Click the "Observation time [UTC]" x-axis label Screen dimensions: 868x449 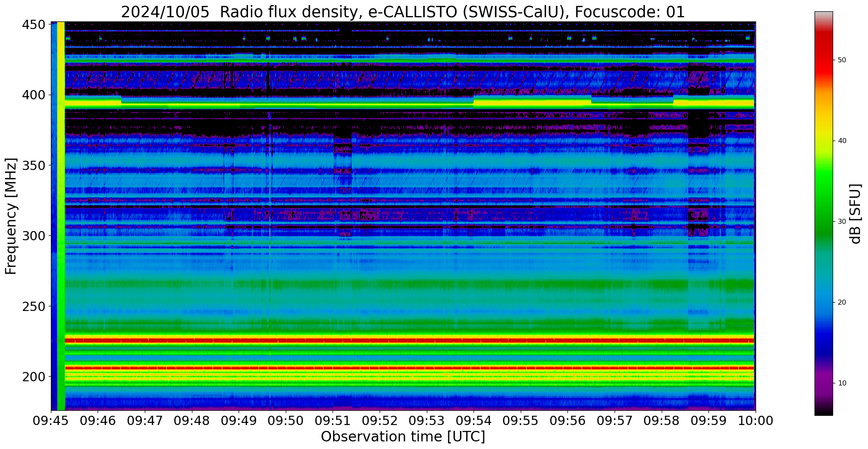(403, 437)
